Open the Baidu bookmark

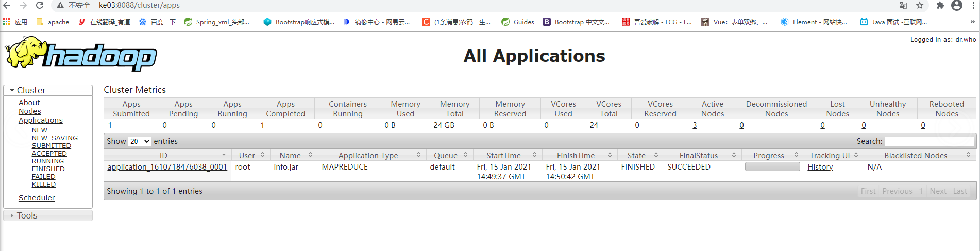pyautogui.click(x=157, y=22)
